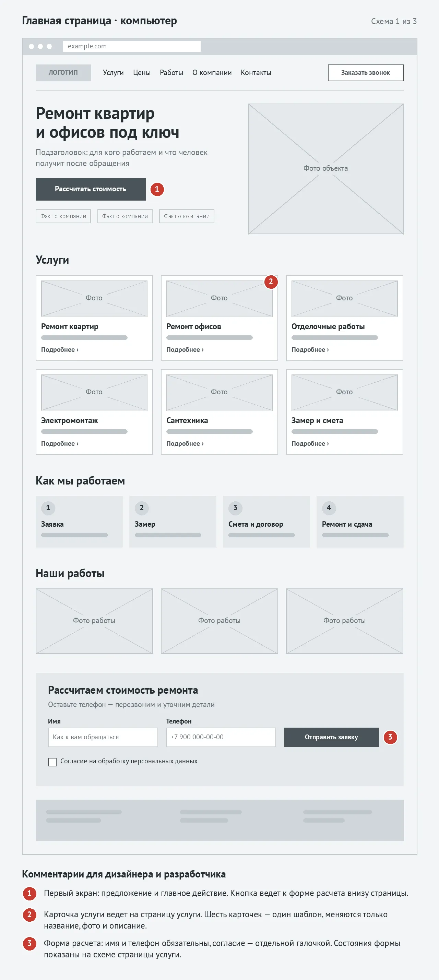Select Работы in the top navigation
This screenshot has width=439, height=980.
(171, 73)
